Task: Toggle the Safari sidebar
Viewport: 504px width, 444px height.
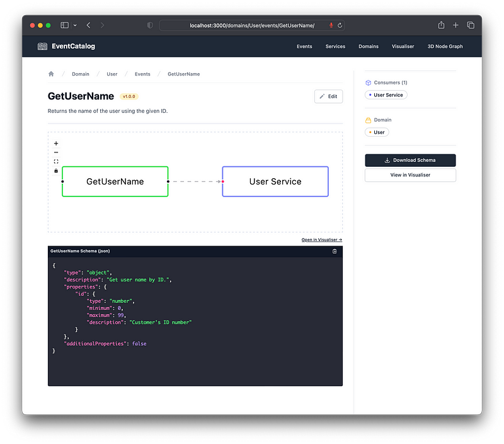Action: pyautogui.click(x=64, y=25)
